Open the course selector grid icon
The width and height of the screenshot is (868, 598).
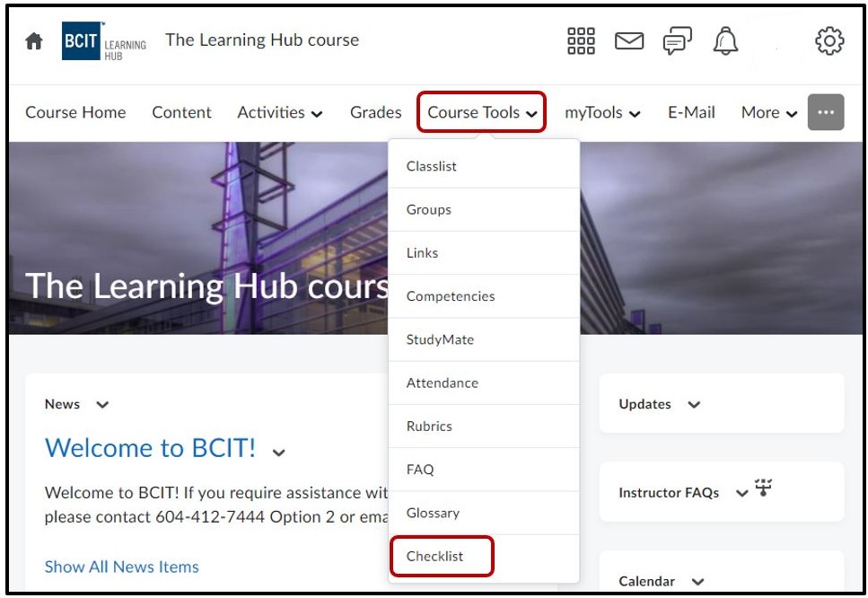581,41
